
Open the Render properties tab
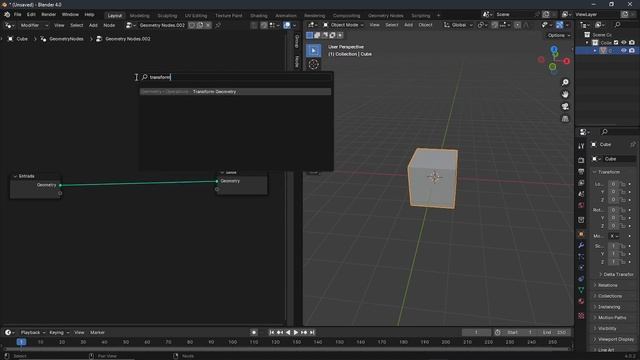(581, 160)
